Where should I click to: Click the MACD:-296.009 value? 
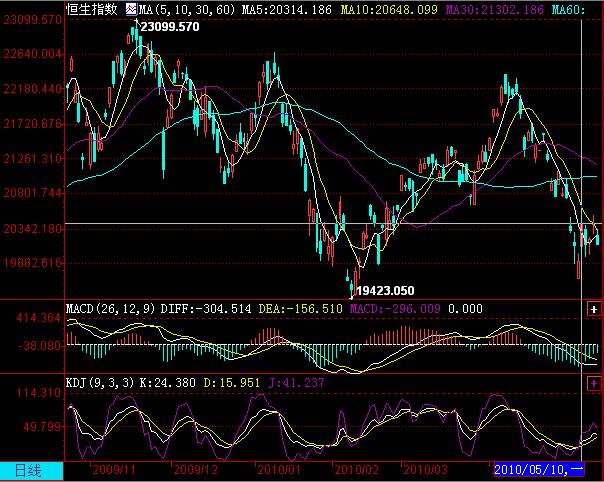[x=395, y=309]
